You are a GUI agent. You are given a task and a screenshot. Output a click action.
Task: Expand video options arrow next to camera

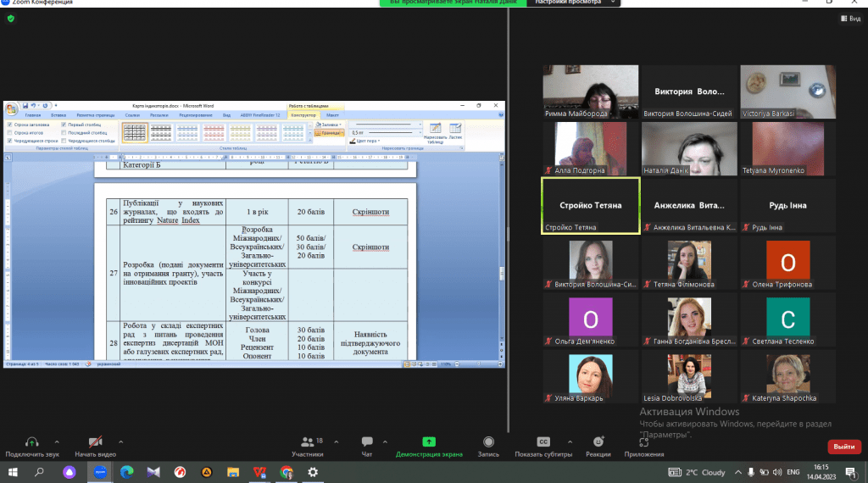click(121, 441)
